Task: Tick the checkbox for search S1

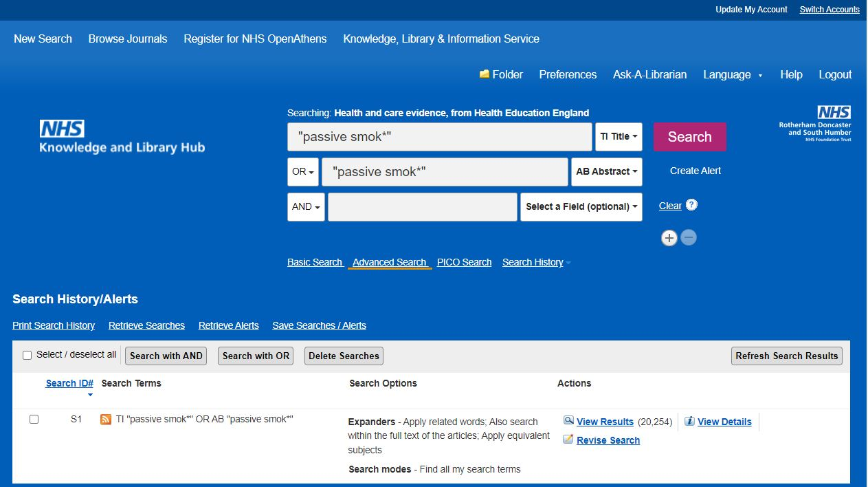Action: coord(34,419)
